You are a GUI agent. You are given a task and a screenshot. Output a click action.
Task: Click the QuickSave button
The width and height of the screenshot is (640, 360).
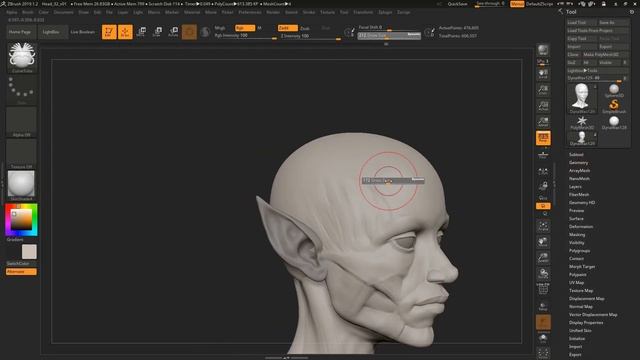click(x=457, y=4)
